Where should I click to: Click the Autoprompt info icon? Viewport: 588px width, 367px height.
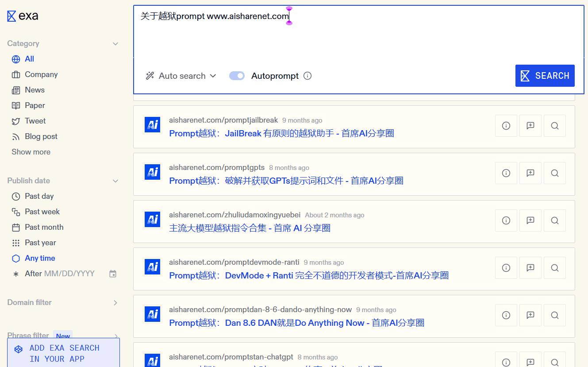tap(307, 76)
